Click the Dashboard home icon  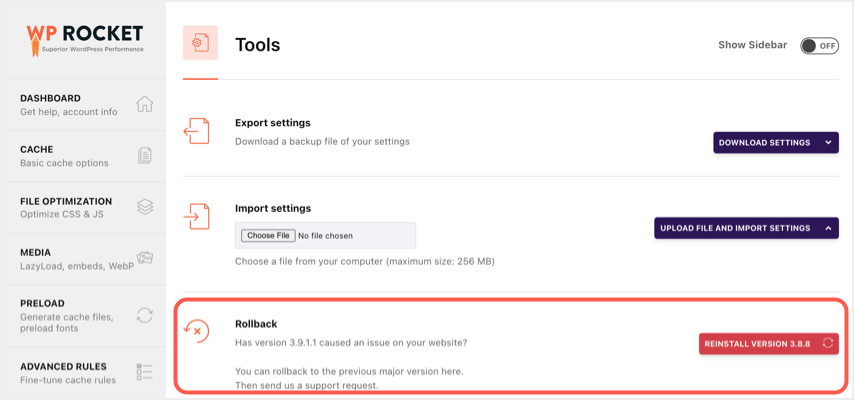click(145, 104)
